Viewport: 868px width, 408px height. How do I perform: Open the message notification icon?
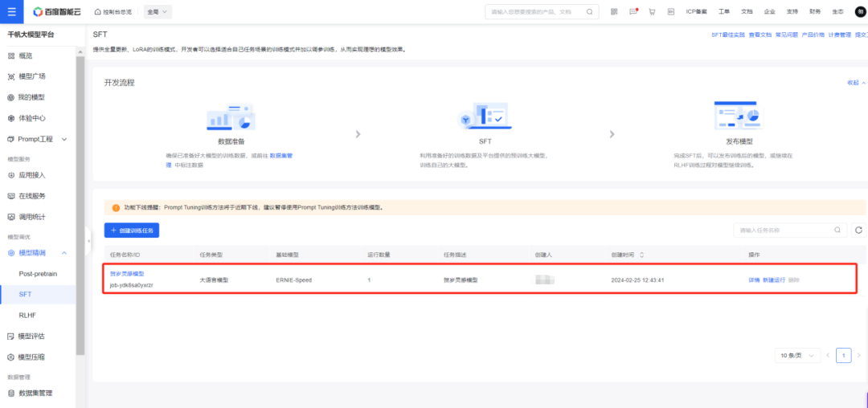coord(633,11)
